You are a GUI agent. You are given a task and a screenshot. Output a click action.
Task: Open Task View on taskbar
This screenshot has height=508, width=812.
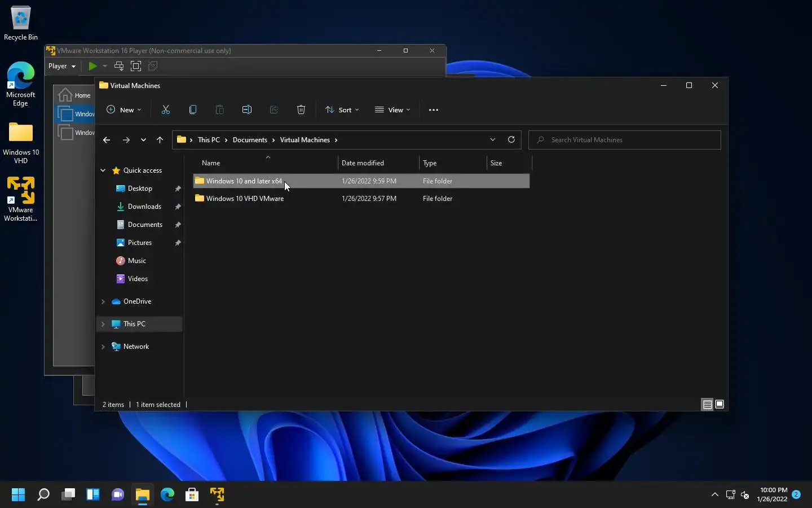(x=68, y=495)
